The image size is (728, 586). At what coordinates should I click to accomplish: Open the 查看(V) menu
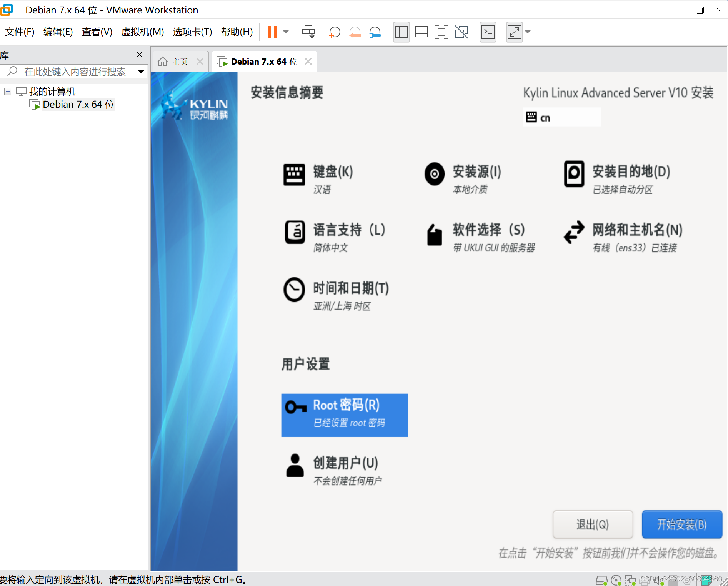97,32
